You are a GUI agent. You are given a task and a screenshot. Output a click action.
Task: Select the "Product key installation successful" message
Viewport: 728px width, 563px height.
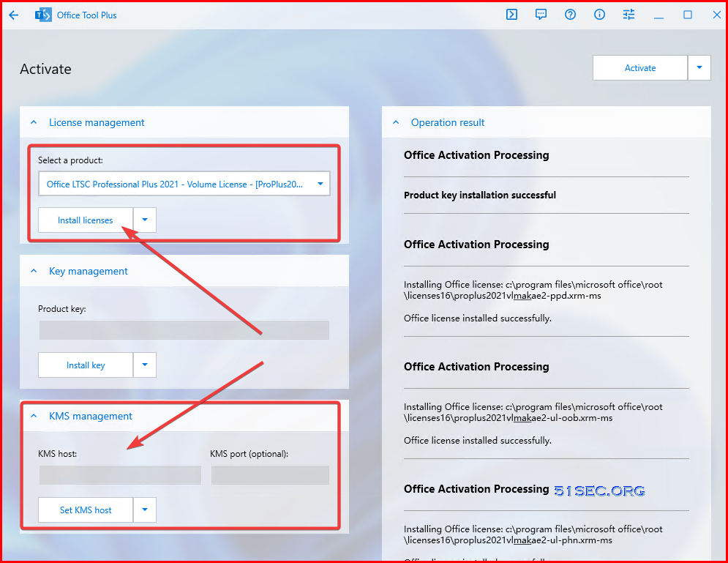(480, 195)
